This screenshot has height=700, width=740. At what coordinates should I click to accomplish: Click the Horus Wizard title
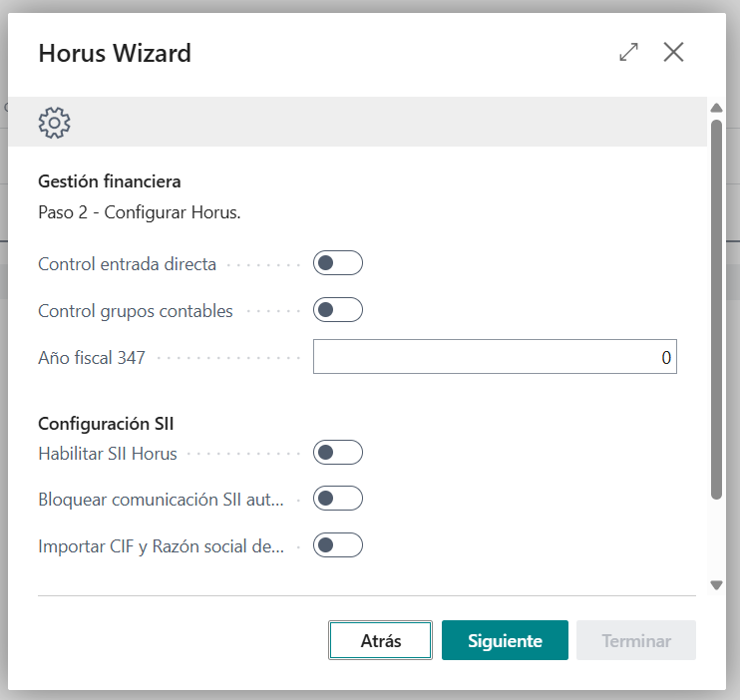pyautogui.click(x=115, y=53)
